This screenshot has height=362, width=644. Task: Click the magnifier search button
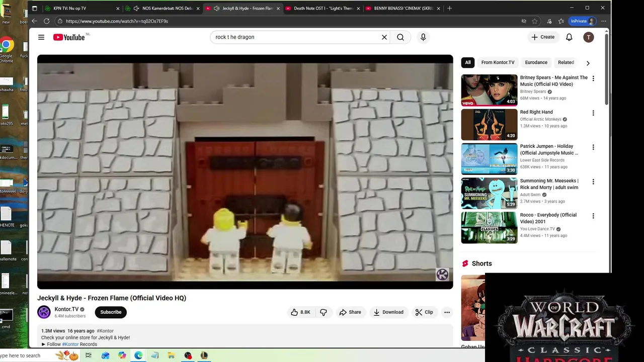click(x=400, y=37)
